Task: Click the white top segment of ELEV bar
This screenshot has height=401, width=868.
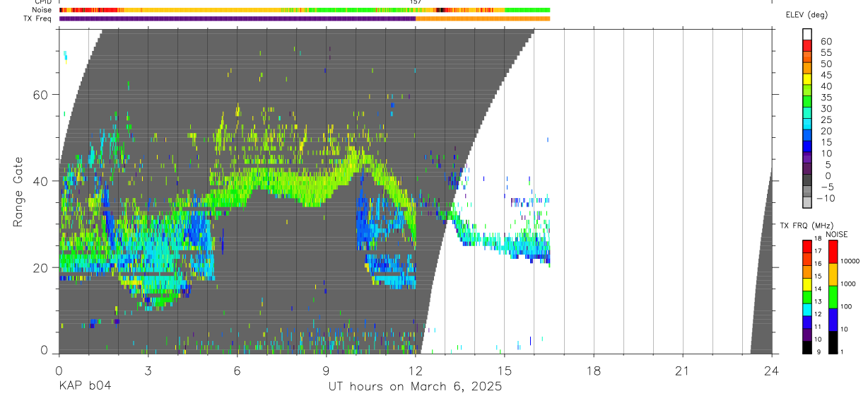Action: tap(807, 34)
